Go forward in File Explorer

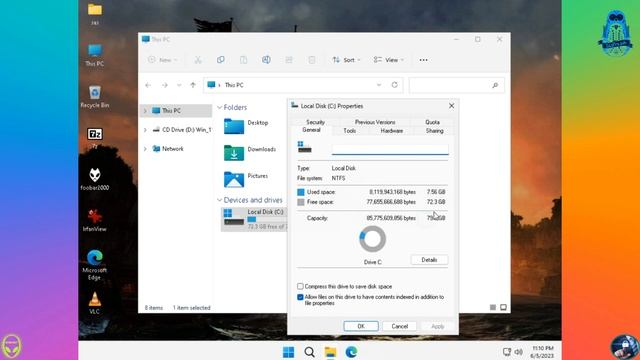(x=164, y=85)
